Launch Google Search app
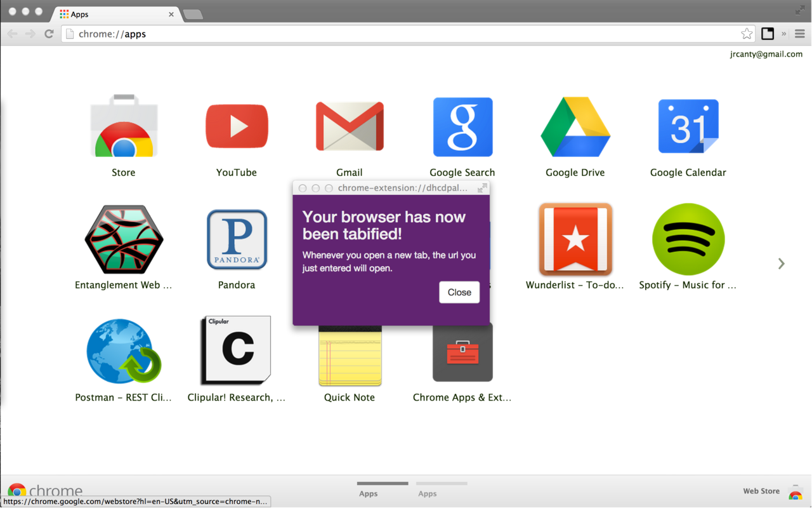812x508 pixels. tap(462, 126)
